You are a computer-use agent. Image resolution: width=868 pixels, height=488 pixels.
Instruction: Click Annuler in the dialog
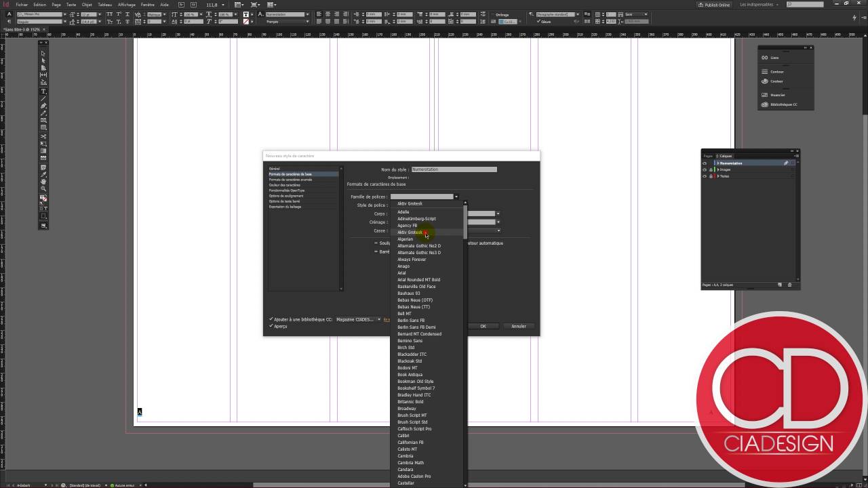click(x=519, y=326)
